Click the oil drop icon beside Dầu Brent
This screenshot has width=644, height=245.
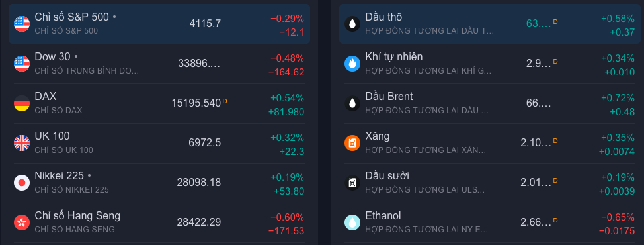tap(352, 103)
